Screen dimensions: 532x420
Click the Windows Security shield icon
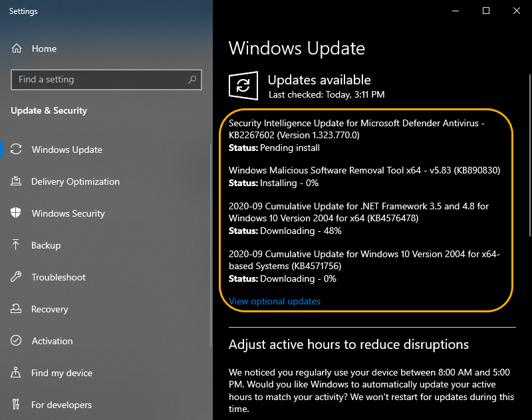(15, 213)
